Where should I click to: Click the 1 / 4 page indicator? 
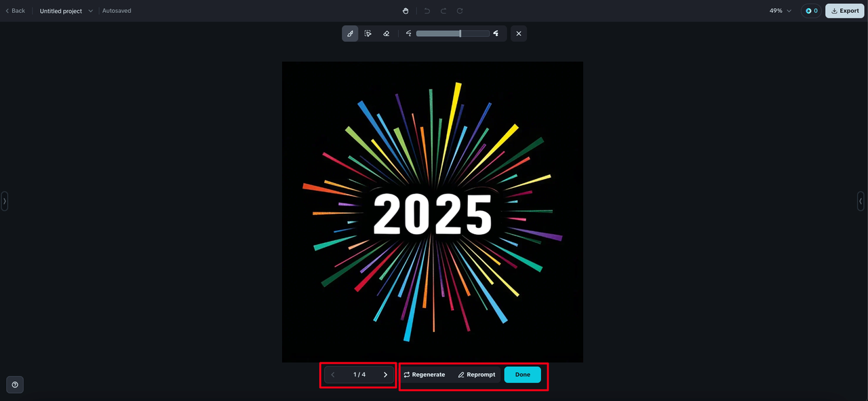point(359,375)
